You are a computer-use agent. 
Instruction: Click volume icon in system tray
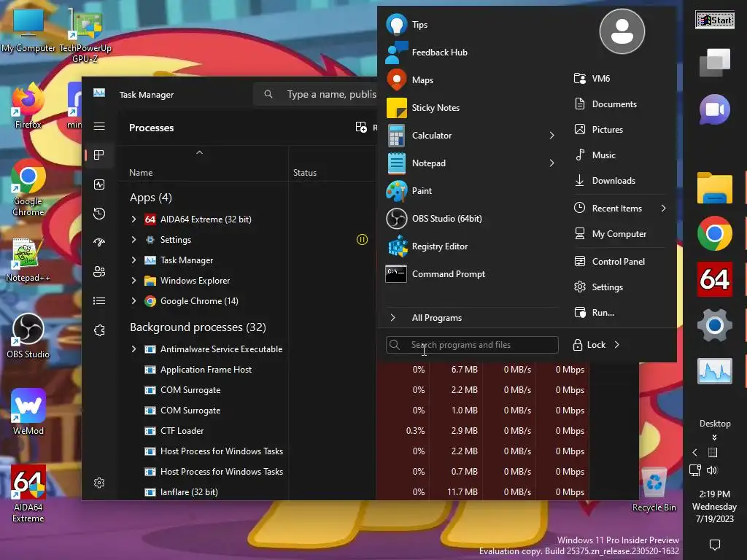pyautogui.click(x=712, y=470)
